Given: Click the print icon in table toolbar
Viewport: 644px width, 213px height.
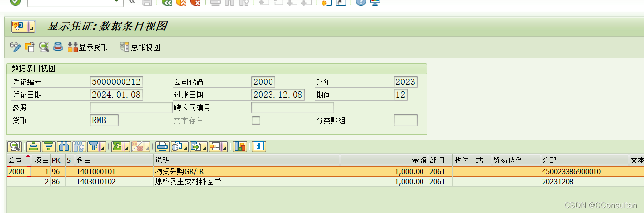Looking at the screenshot, I should click(x=162, y=146).
